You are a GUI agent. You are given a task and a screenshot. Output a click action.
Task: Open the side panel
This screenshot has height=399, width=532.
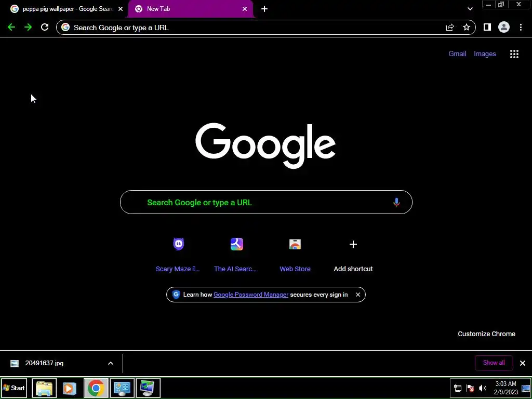pyautogui.click(x=487, y=28)
